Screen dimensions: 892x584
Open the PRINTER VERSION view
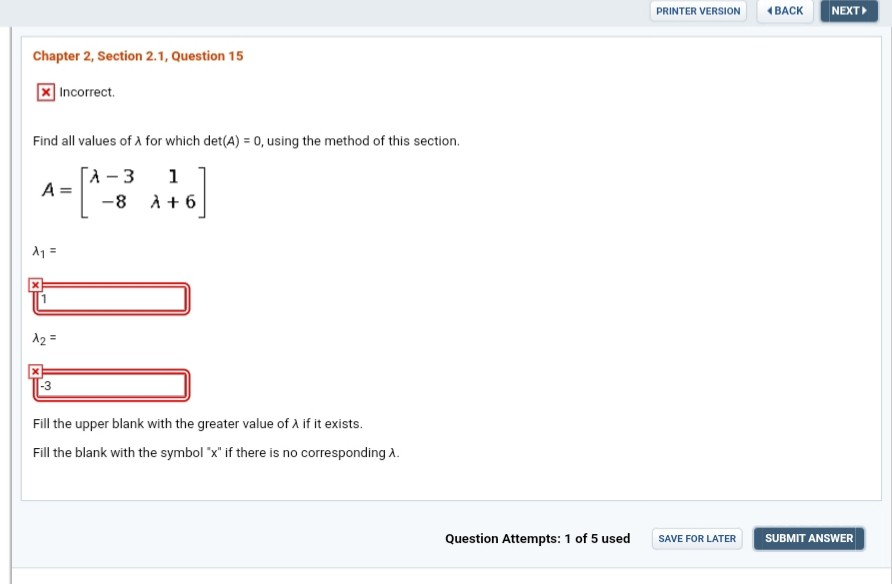(x=697, y=11)
